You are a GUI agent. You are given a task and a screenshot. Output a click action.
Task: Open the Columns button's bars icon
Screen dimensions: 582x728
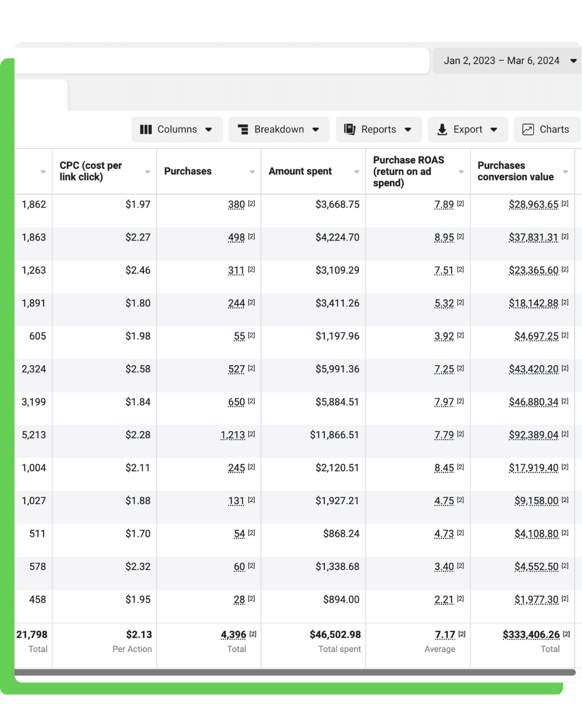point(145,129)
